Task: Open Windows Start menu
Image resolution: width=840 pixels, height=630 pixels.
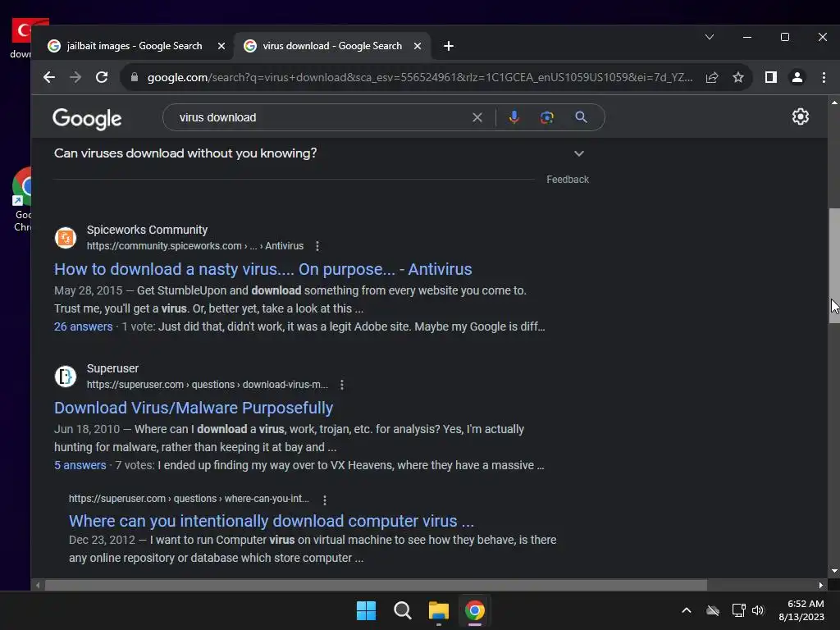Action: coord(367,610)
